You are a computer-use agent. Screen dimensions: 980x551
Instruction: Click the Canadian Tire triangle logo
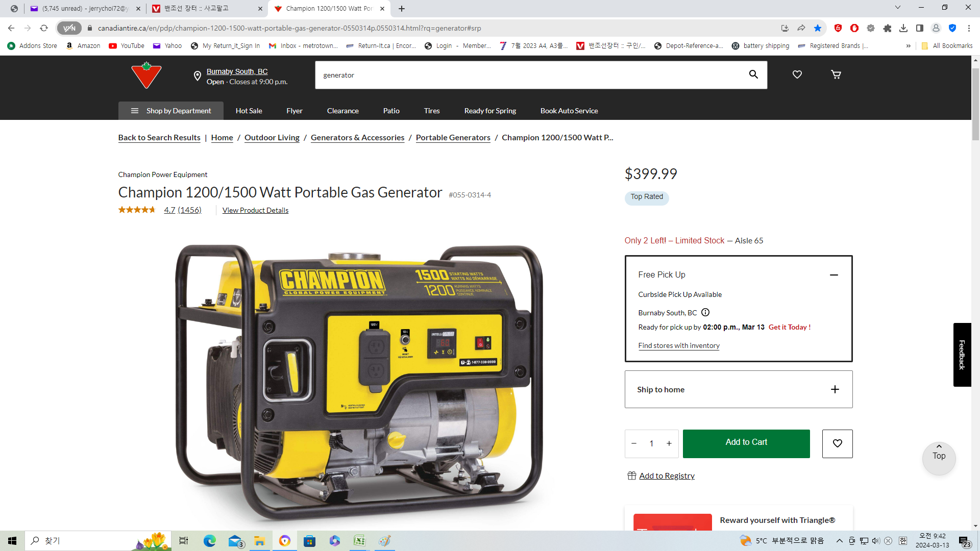(146, 75)
